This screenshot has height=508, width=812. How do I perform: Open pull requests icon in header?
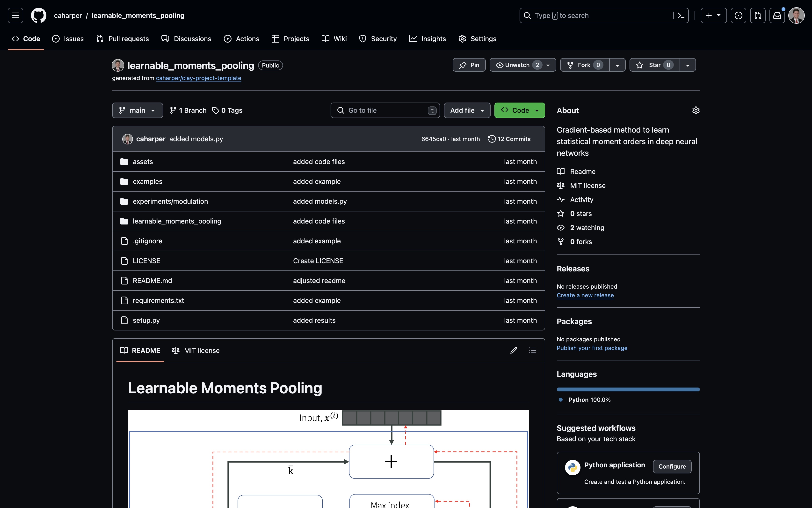(758, 15)
